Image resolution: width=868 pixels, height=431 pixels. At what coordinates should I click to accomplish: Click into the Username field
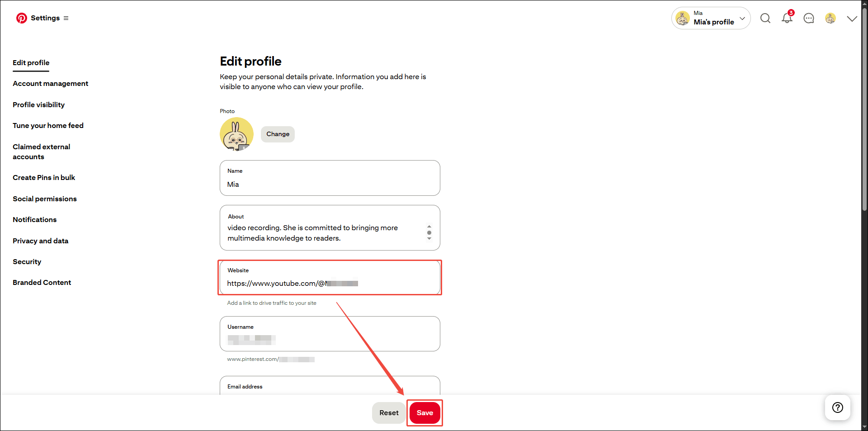(330, 334)
